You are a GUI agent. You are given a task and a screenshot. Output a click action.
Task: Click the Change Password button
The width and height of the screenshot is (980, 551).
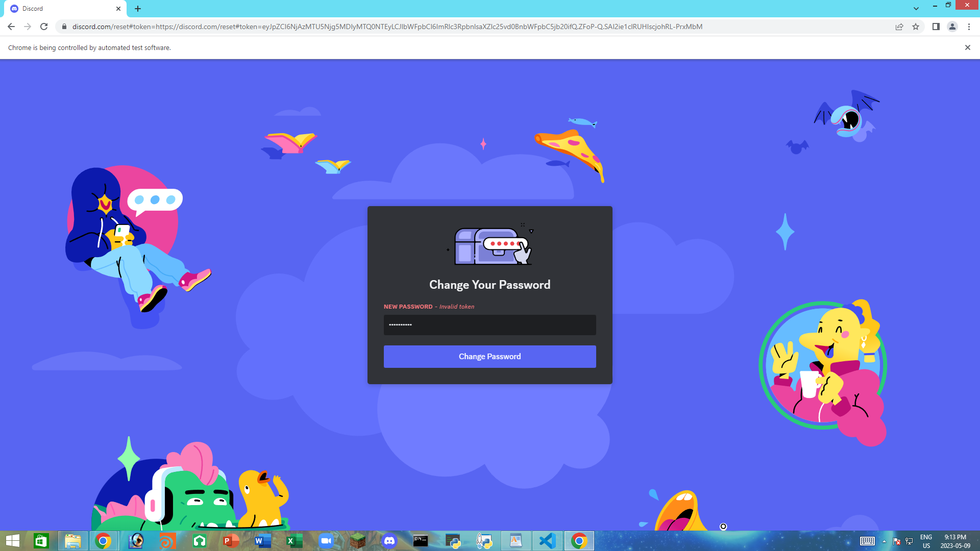point(489,357)
